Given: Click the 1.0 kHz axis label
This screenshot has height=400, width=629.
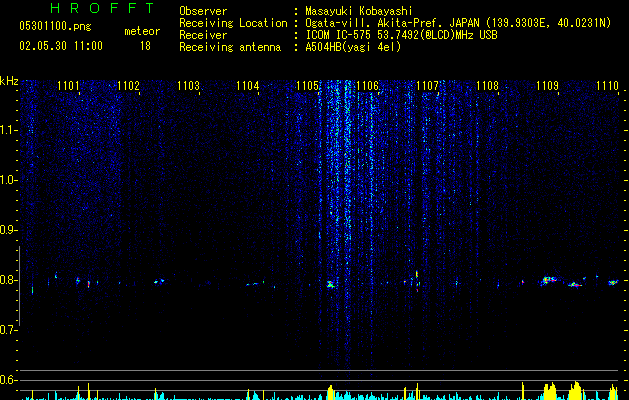Looking at the screenshot, I should coord(9,180).
